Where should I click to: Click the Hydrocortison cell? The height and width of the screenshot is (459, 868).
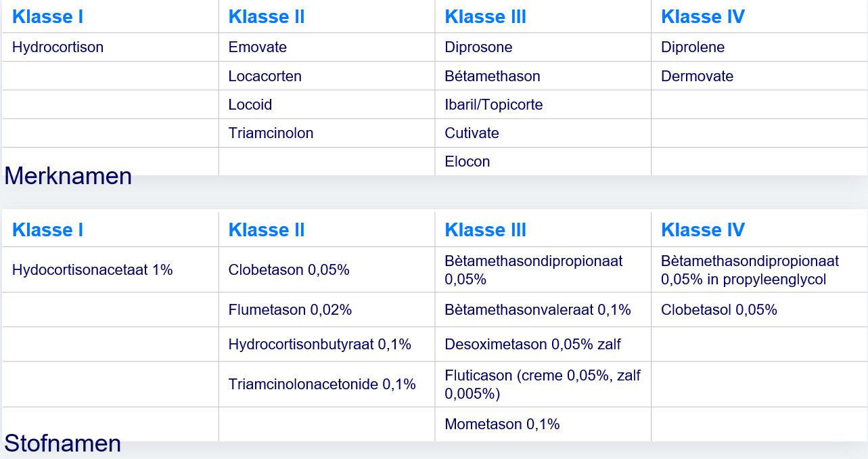pyautogui.click(x=58, y=47)
